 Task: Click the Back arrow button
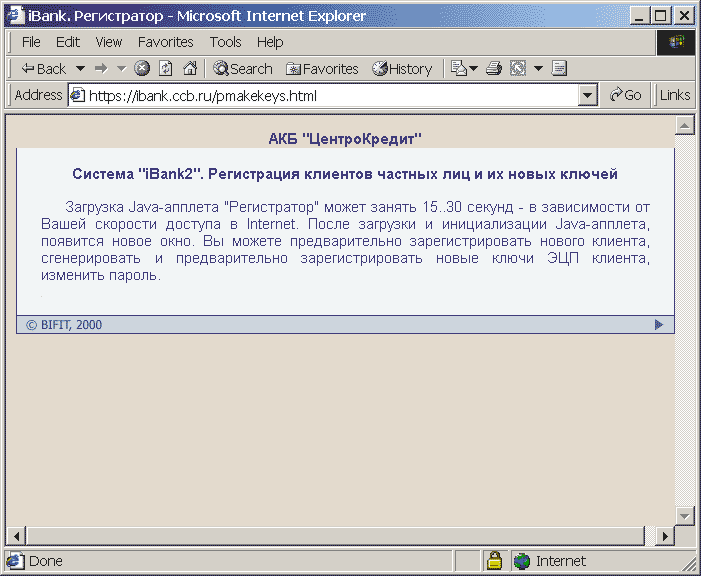pyautogui.click(x=44, y=69)
